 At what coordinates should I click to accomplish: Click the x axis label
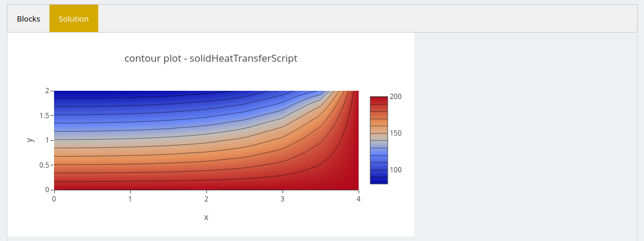point(206,217)
